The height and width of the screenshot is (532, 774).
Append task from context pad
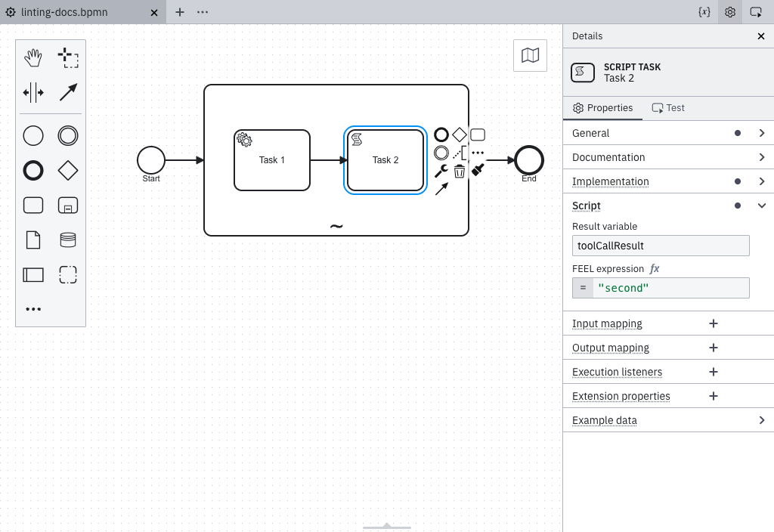pyautogui.click(x=478, y=135)
